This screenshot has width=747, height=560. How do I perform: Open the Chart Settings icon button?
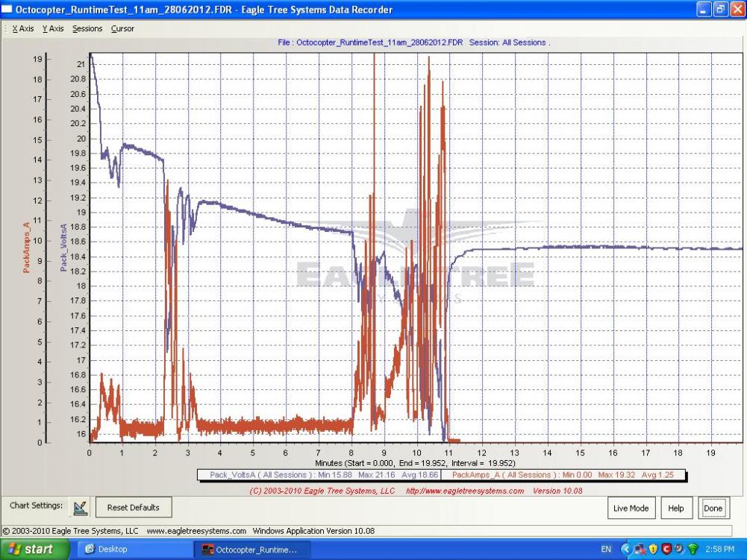coord(80,508)
